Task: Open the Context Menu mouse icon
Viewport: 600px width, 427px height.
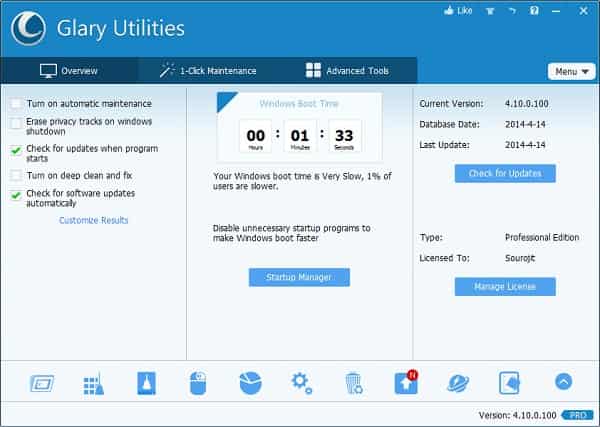Action: point(198,383)
